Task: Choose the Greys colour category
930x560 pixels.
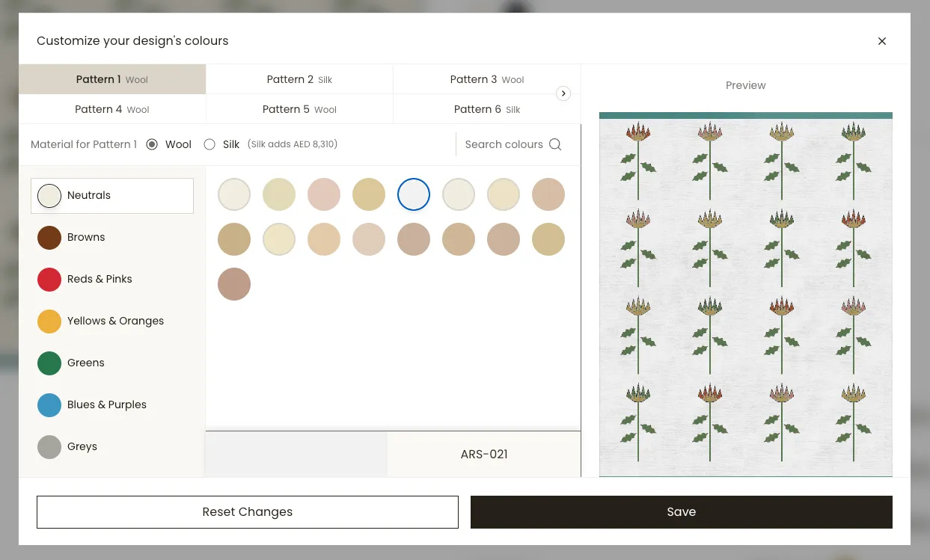Action: 112,447
